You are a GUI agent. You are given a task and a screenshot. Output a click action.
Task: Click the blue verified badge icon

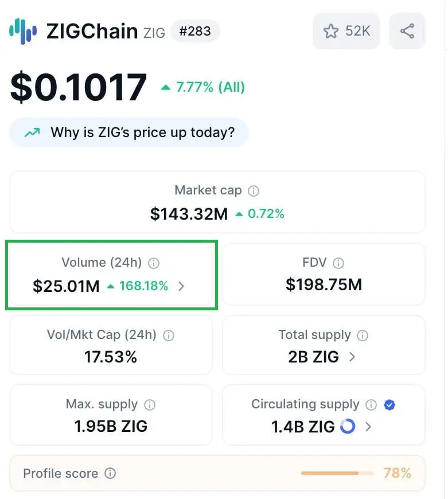coord(389,405)
